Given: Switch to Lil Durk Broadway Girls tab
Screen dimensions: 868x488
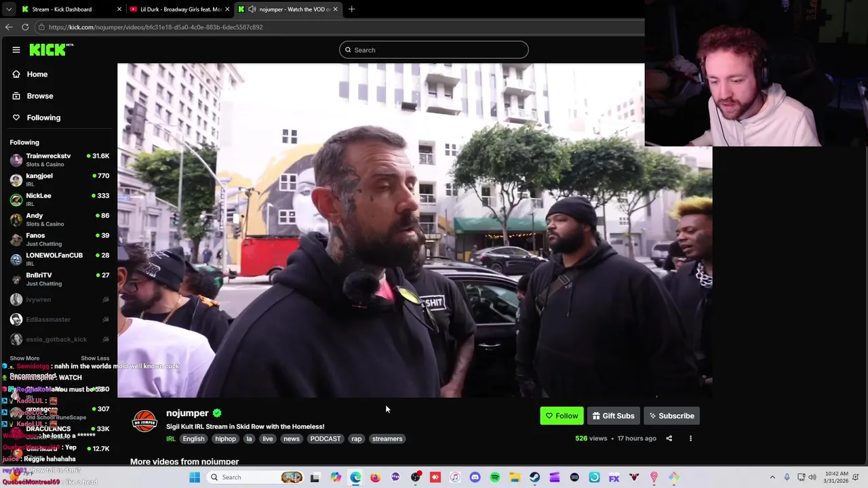Looking at the screenshot, I should [180, 9].
